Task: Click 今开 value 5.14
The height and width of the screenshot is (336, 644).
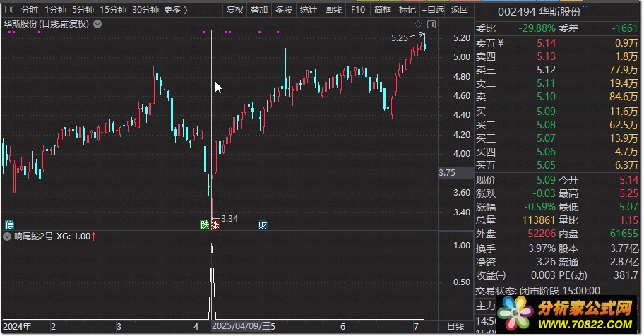Action: click(x=628, y=180)
